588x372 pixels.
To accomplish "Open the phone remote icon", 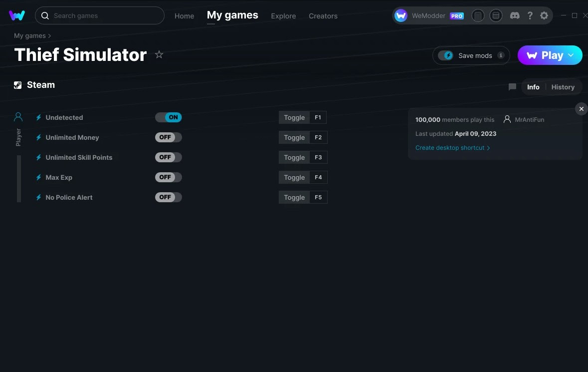I will [x=478, y=15].
